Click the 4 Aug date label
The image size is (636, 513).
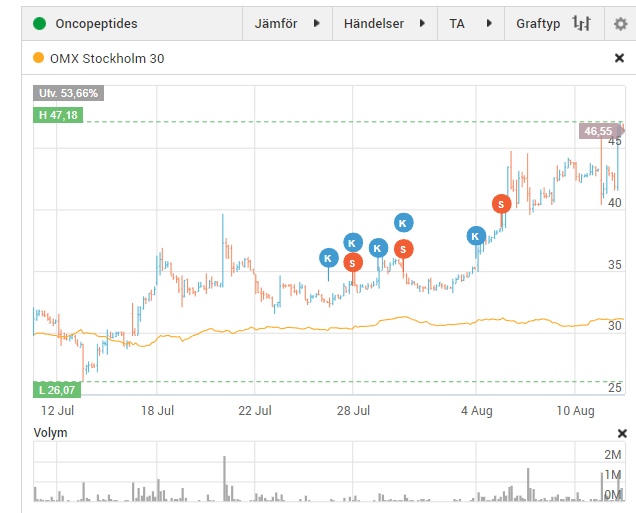477,411
